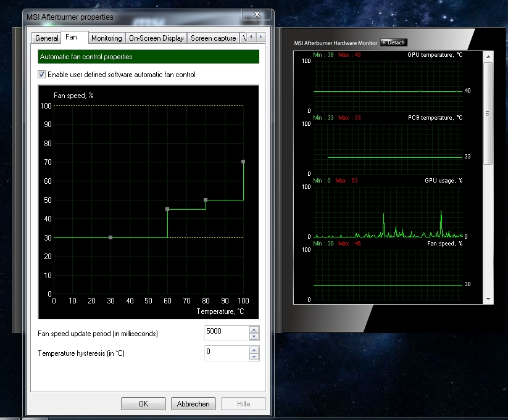Select fan curve point at 30°C
Image resolution: width=508 pixels, height=420 pixels.
click(110, 237)
